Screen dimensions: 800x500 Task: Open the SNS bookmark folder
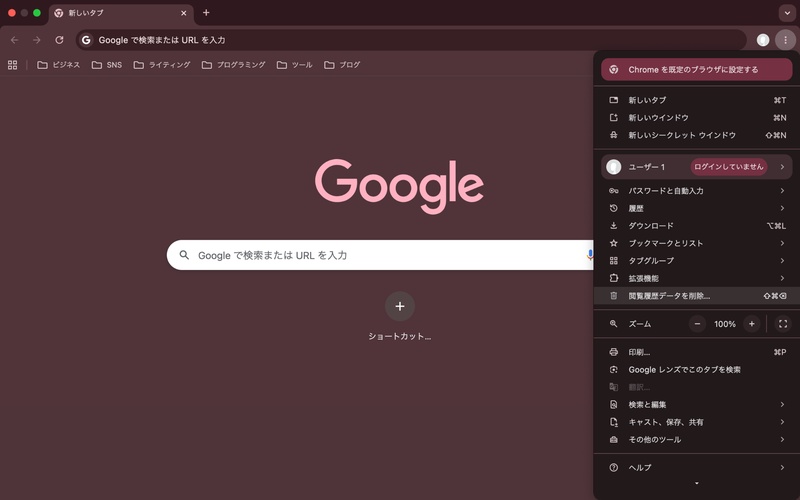tap(107, 65)
